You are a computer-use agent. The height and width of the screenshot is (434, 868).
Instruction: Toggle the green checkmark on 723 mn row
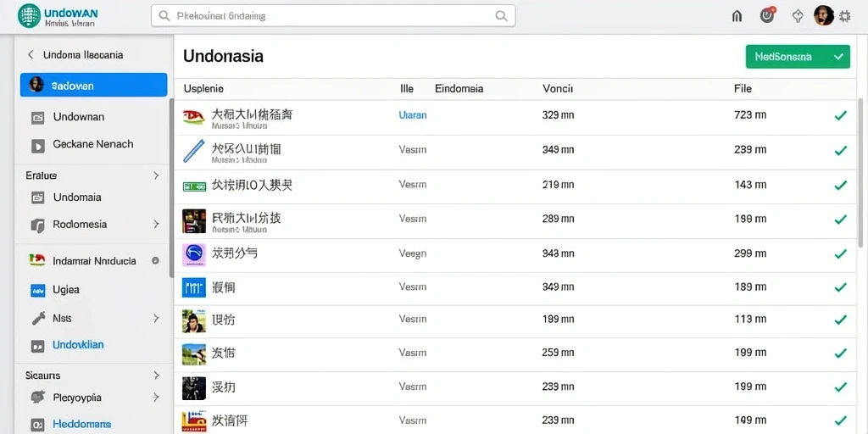point(840,115)
